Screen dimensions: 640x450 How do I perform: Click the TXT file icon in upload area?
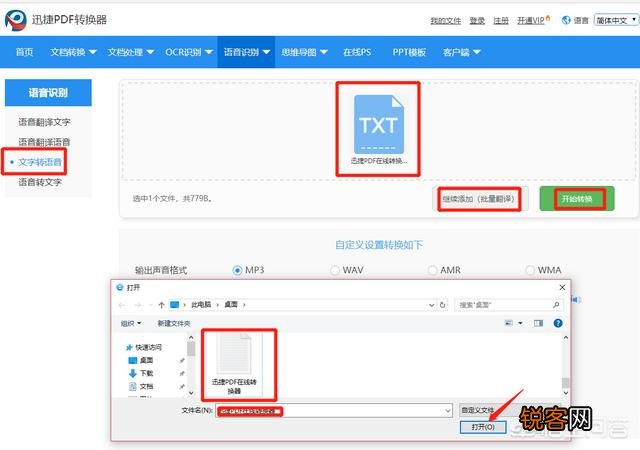click(x=379, y=125)
